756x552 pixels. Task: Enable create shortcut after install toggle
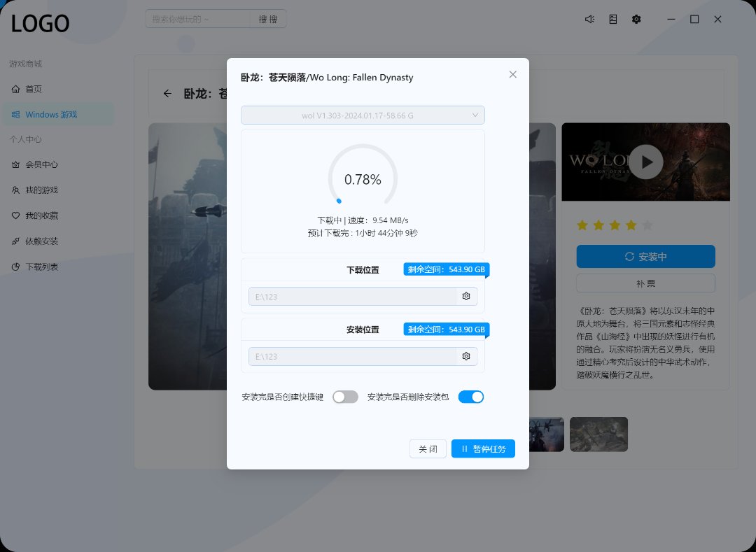point(345,397)
